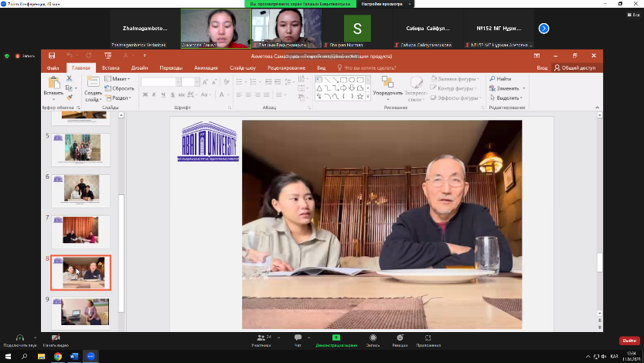Open view options (Настройки просмотра) dropdown

(x=382, y=4)
